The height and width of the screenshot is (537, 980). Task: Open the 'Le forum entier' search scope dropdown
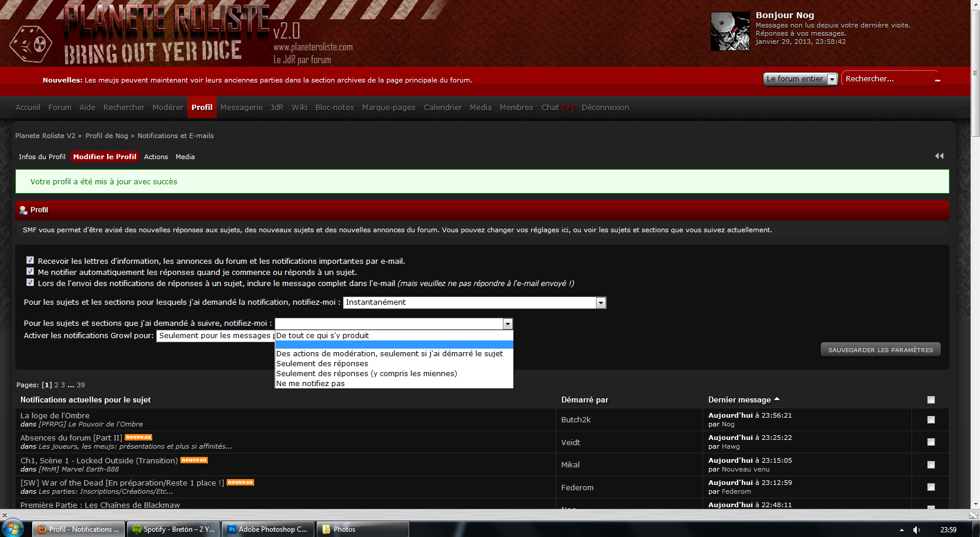click(800, 79)
